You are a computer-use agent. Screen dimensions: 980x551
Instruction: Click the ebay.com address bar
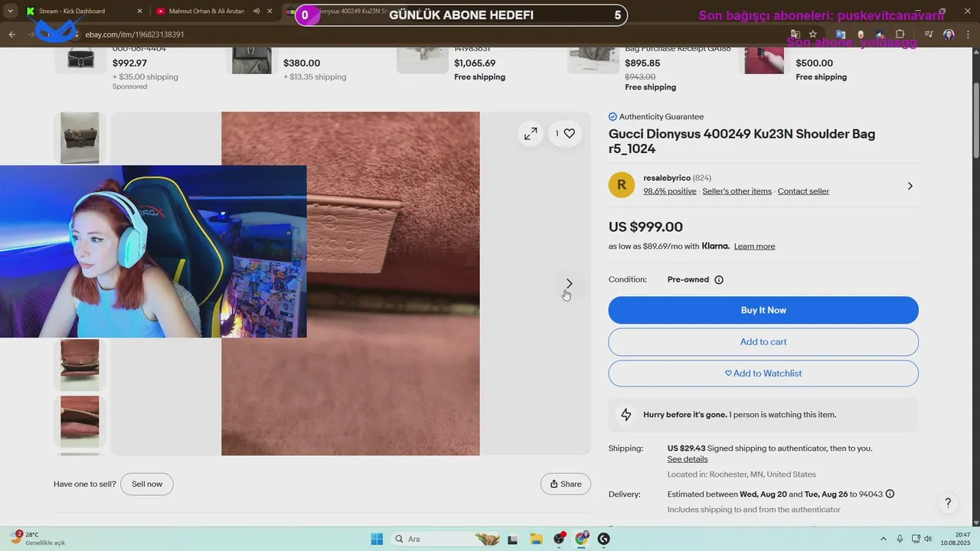(x=429, y=34)
